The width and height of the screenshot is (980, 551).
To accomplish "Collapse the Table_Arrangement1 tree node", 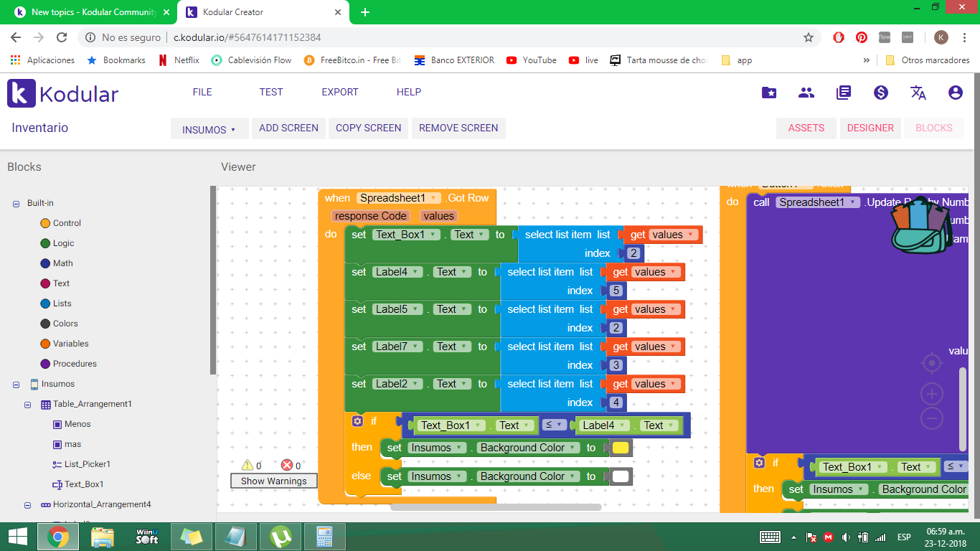I will (27, 405).
